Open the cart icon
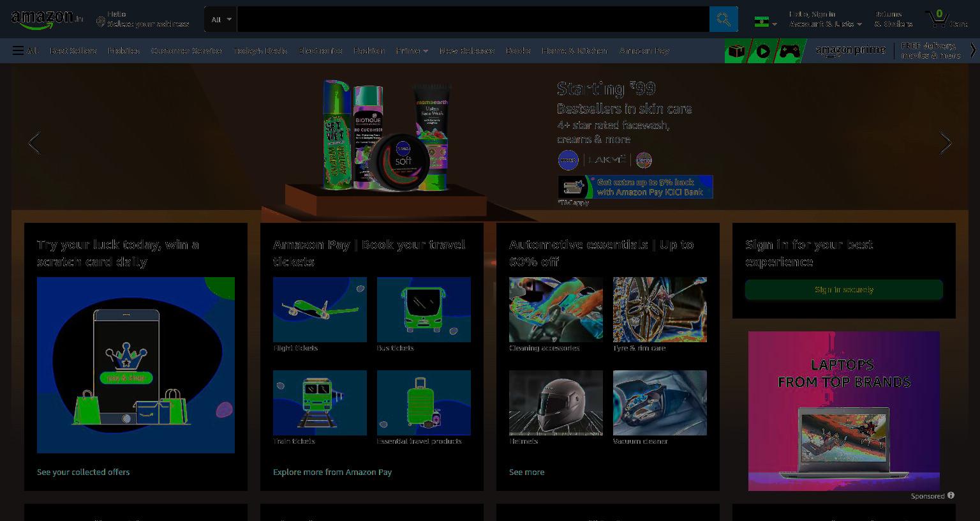Image resolution: width=980 pixels, height=521 pixels. pyautogui.click(x=937, y=19)
